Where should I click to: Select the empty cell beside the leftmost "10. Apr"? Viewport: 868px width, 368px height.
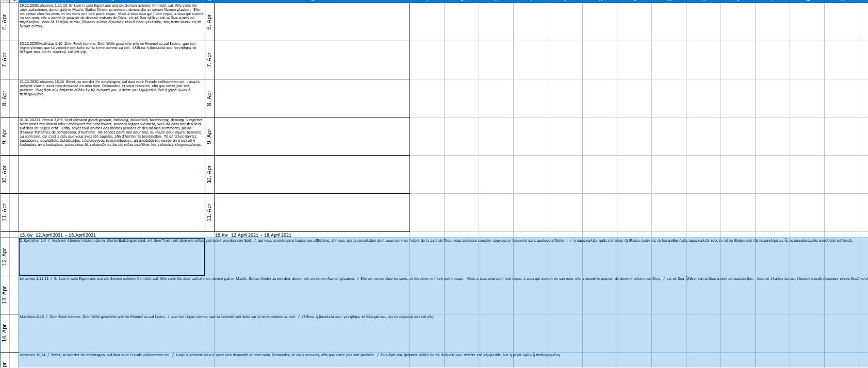(111, 174)
